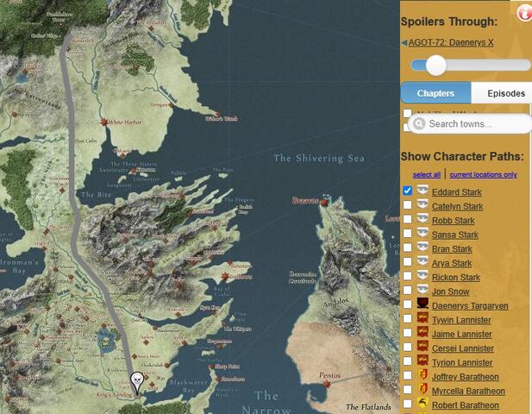The width and height of the screenshot is (532, 414).
Task: Click the Pentos star marker on map
Action: pos(327,384)
